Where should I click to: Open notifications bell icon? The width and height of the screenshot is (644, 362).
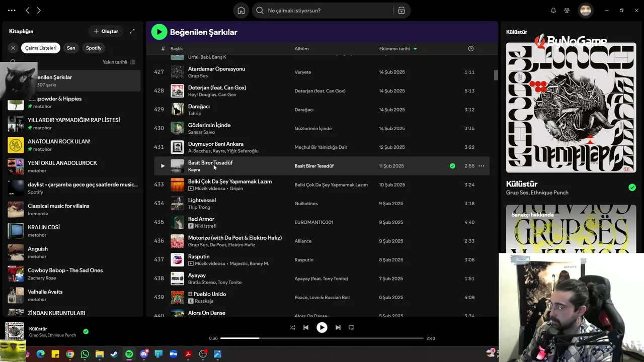(x=553, y=11)
